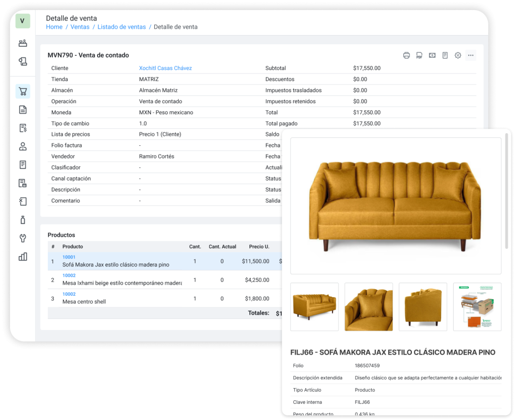Go to Home in the breadcrumb
Image resolution: width=515 pixels, height=420 pixels.
(x=54, y=27)
